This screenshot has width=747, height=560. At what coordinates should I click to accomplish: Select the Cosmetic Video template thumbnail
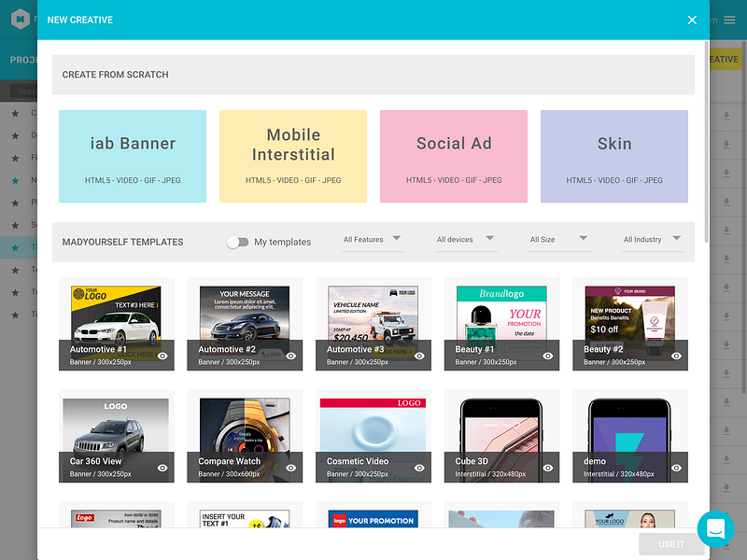[x=373, y=436]
